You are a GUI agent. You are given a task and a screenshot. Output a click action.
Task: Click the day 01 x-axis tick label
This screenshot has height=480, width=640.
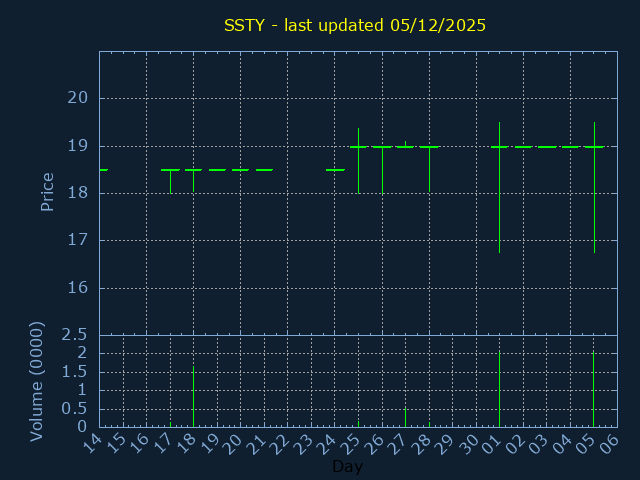(492, 442)
